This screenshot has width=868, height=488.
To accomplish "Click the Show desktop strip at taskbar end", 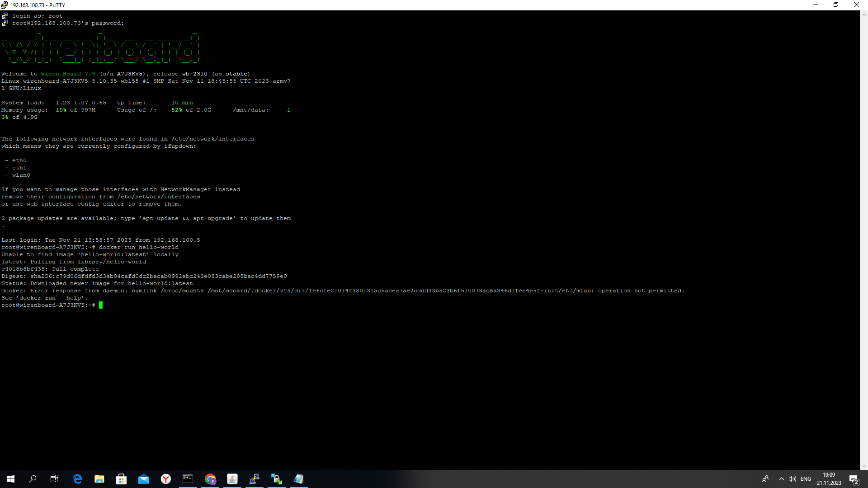I will (x=866, y=479).
